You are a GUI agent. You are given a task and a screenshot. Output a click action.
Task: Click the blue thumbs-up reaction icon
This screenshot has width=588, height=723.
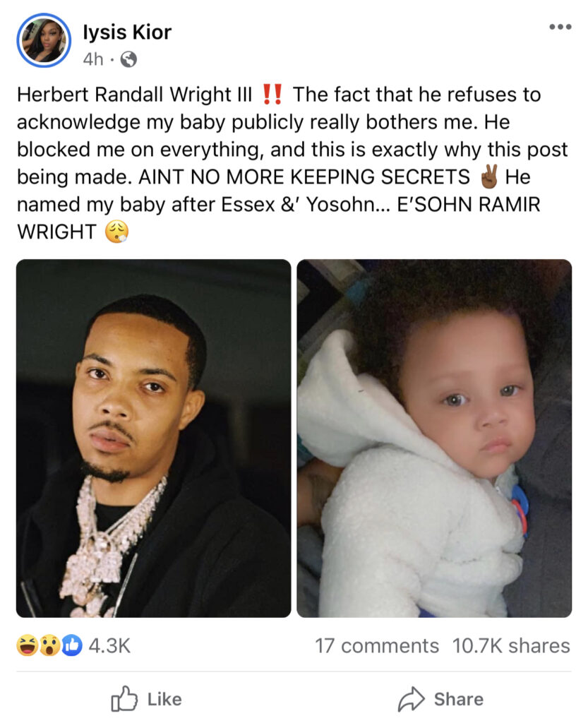click(71, 645)
